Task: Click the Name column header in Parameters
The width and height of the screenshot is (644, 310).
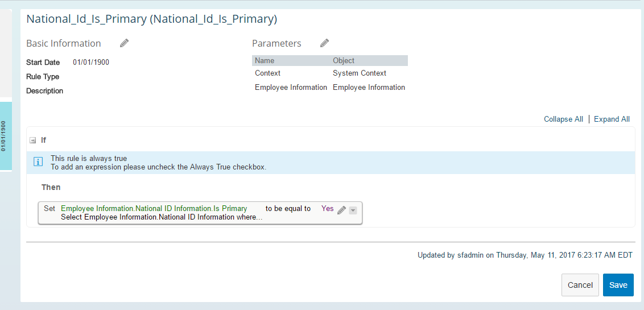Action: tap(265, 61)
